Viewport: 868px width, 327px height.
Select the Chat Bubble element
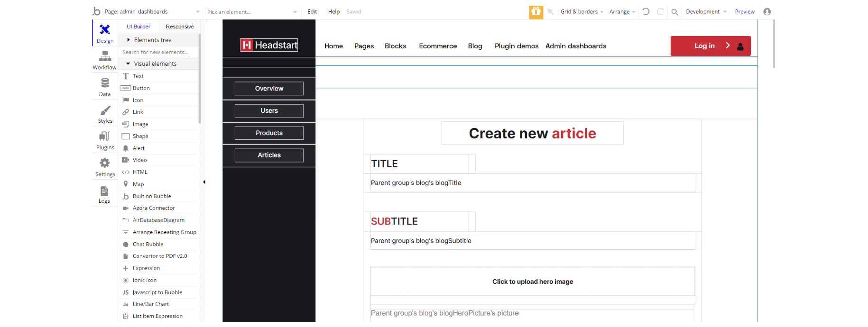tap(159, 244)
